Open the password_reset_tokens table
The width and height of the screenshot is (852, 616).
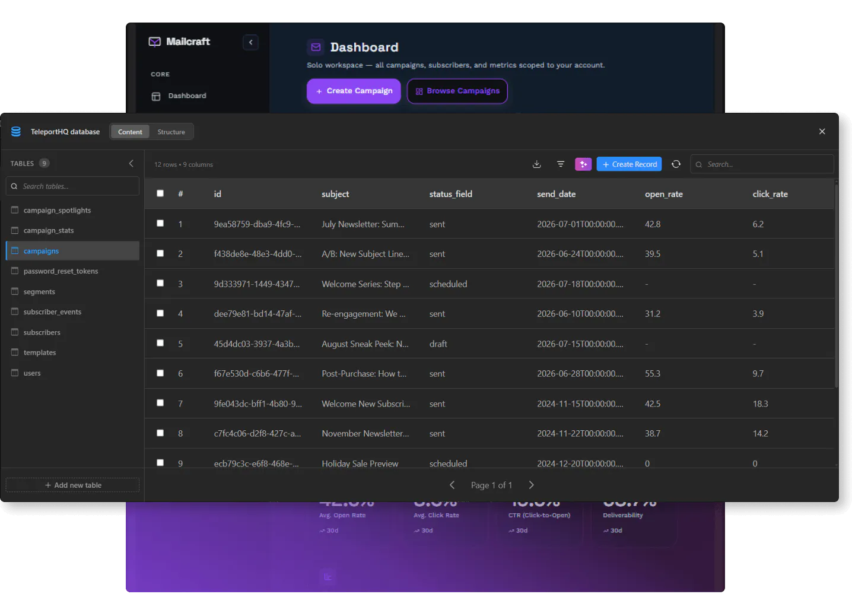[x=73, y=271]
